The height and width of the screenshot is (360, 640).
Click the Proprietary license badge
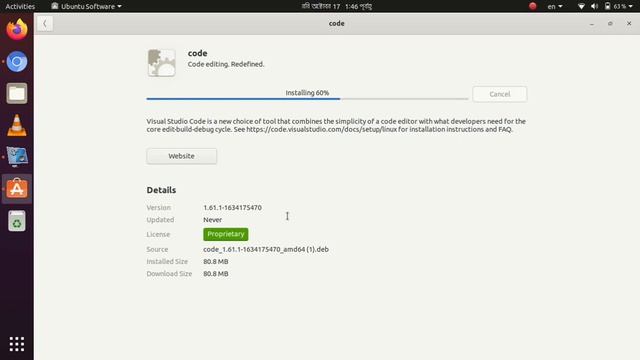[226, 234]
